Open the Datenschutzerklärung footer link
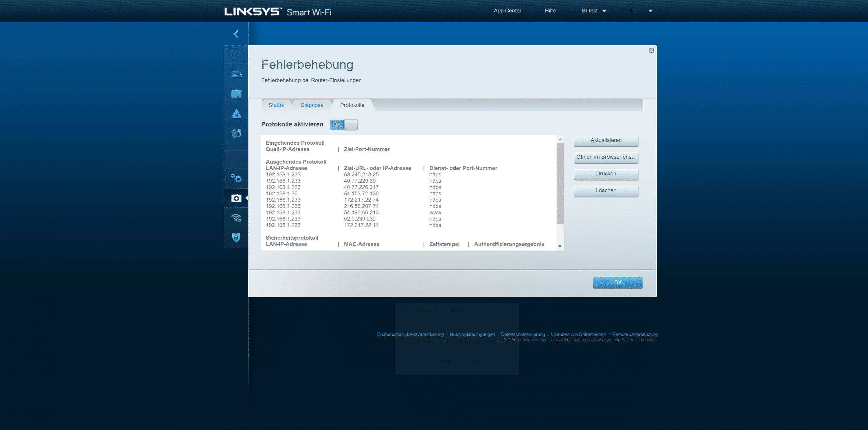 click(x=523, y=334)
